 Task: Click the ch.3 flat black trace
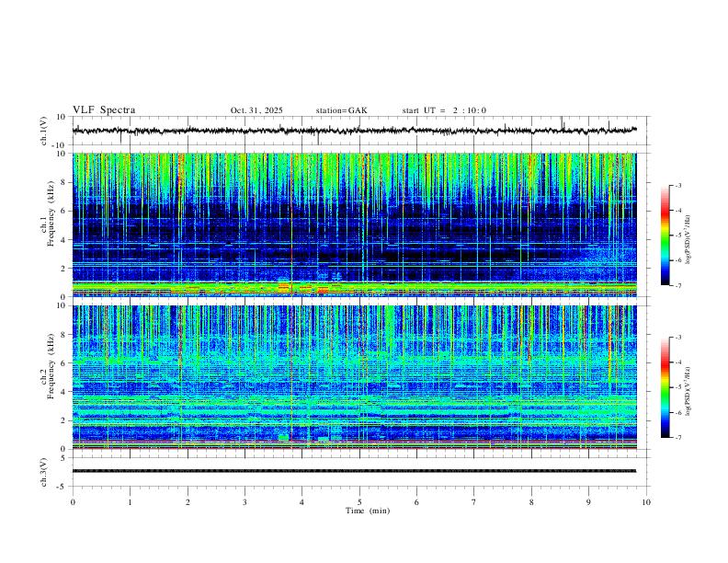(x=354, y=471)
